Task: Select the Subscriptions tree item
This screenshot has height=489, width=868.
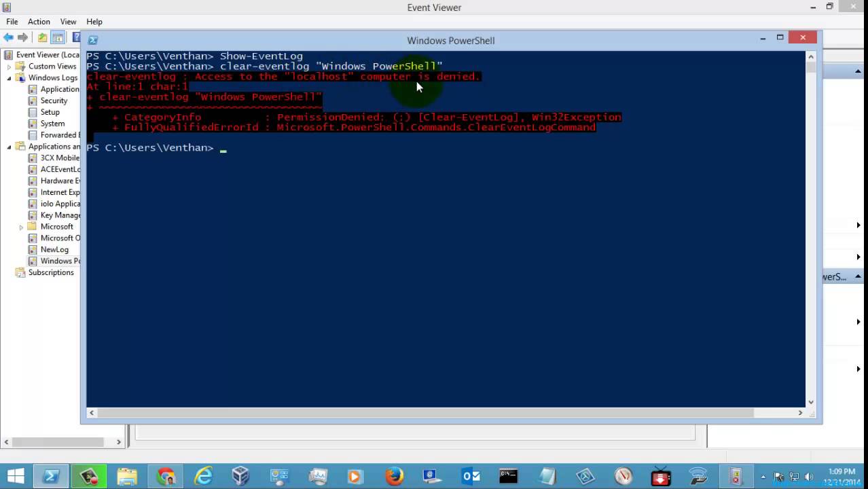Action: (45, 272)
